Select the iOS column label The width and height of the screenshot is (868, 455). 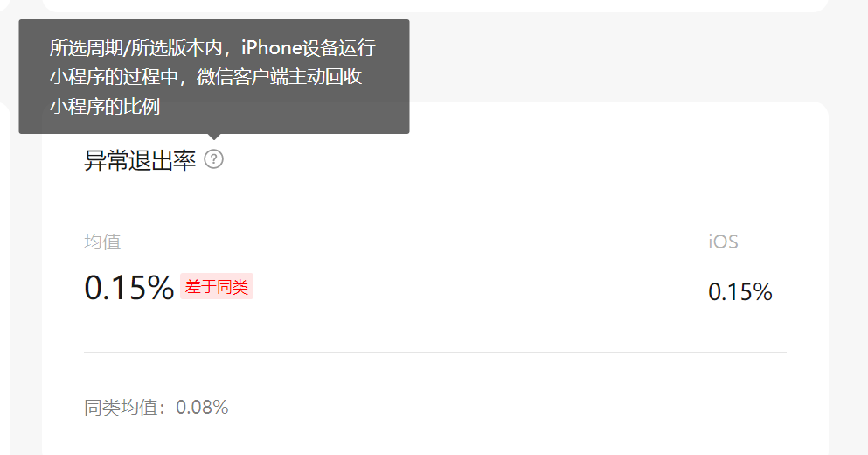pos(723,241)
